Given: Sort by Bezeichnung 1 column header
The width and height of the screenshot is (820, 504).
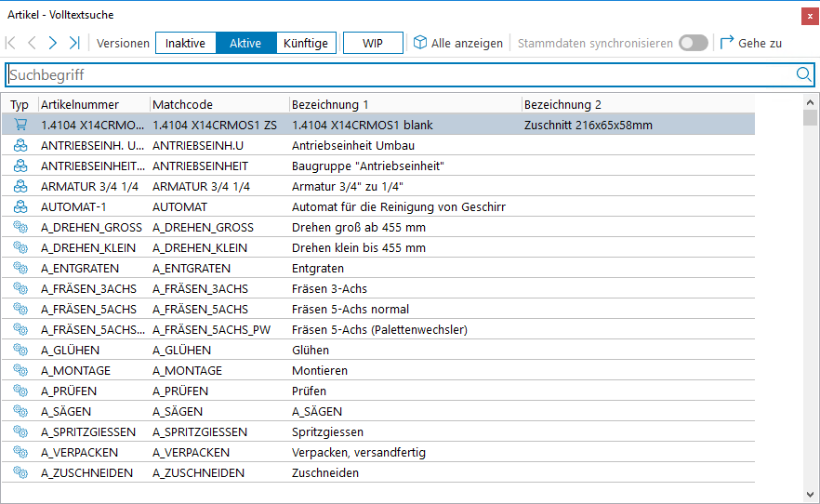Looking at the screenshot, I should (403, 104).
